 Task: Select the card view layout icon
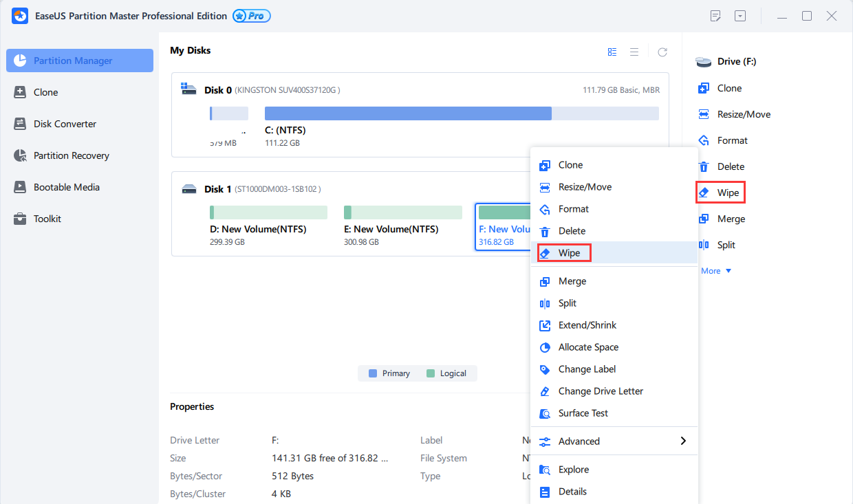(612, 52)
